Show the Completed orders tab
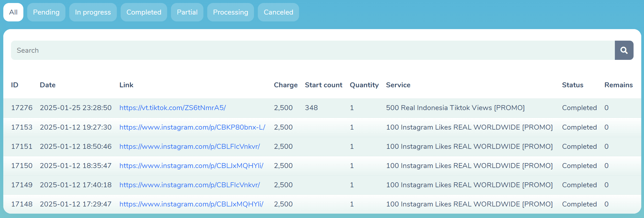This screenshot has width=644, height=218. (144, 12)
